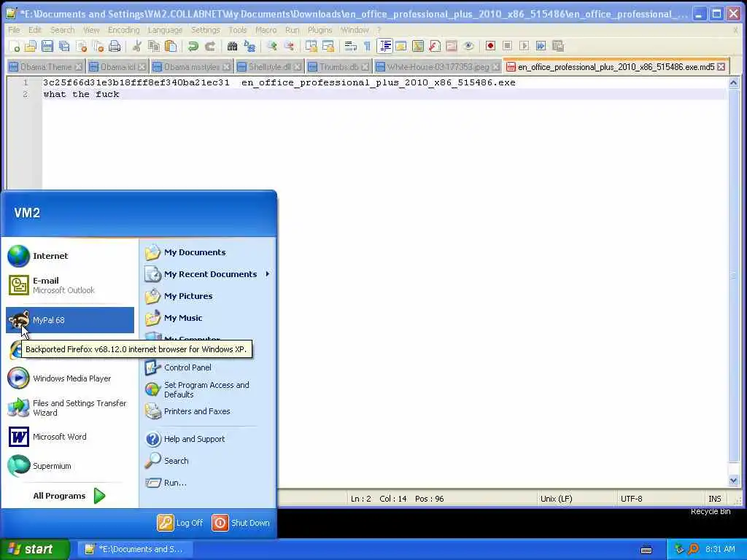Screen dimensions: 747x560
Task: Click the Close All documents toolbar icon
Action: (98, 46)
